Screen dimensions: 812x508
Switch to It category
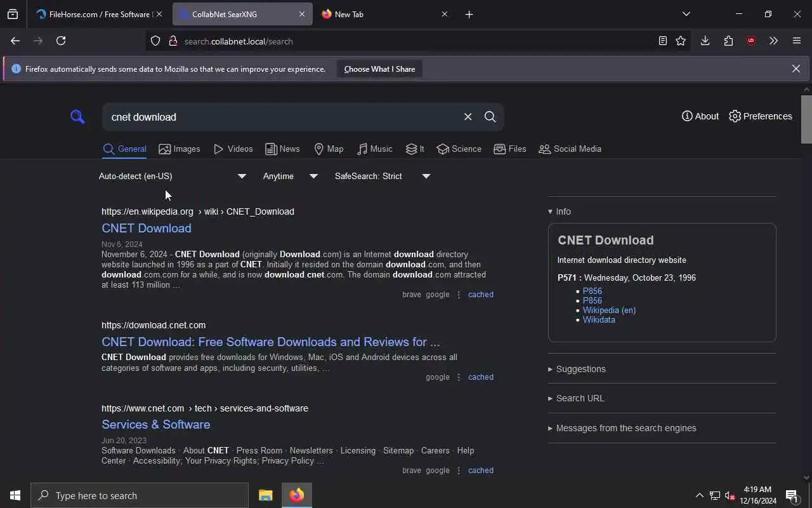pyautogui.click(x=416, y=149)
